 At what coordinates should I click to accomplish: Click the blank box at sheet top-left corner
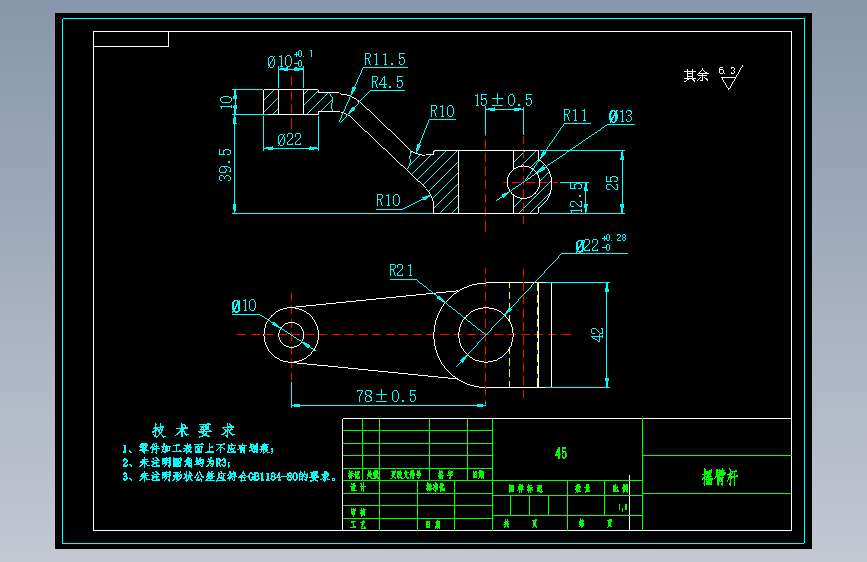pos(131,39)
